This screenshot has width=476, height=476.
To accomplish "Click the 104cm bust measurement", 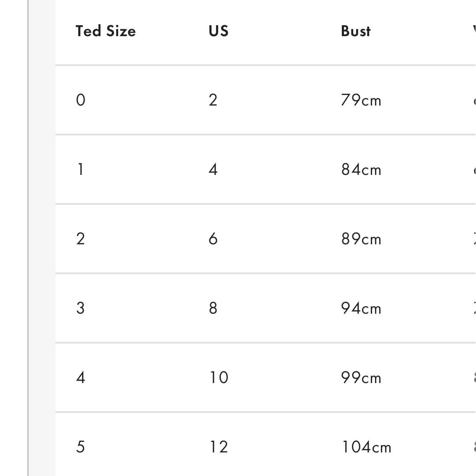I will (x=366, y=447).
